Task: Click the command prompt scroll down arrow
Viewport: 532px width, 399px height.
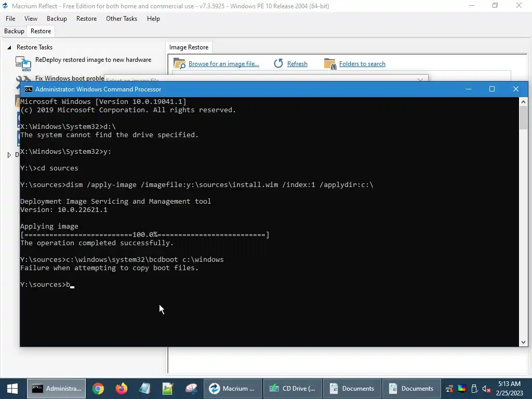Action: pos(523,342)
